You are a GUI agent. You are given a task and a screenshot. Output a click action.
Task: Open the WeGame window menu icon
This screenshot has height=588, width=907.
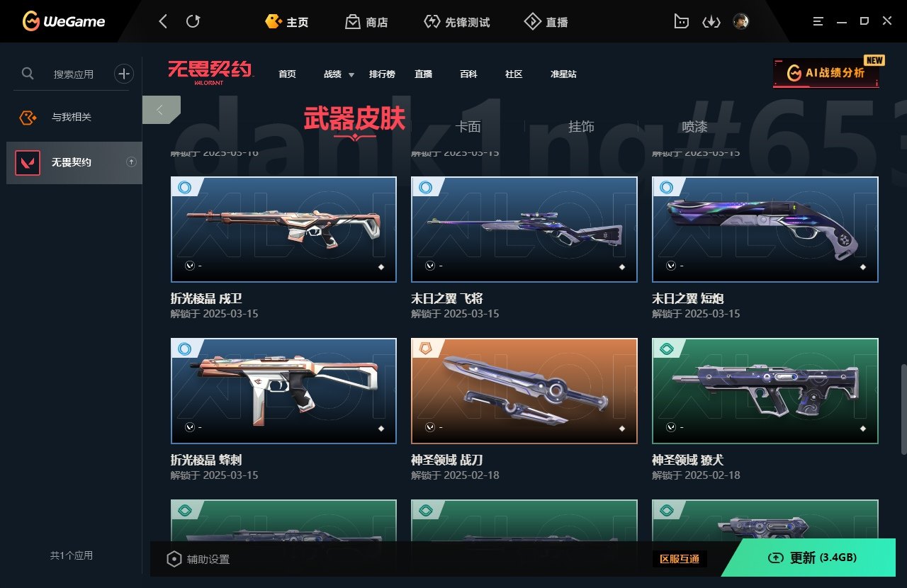pyautogui.click(x=818, y=22)
